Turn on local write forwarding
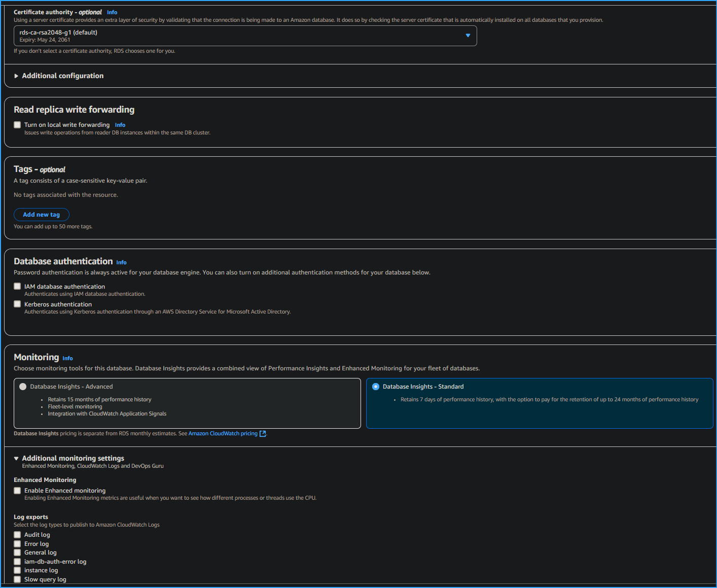 [17, 124]
